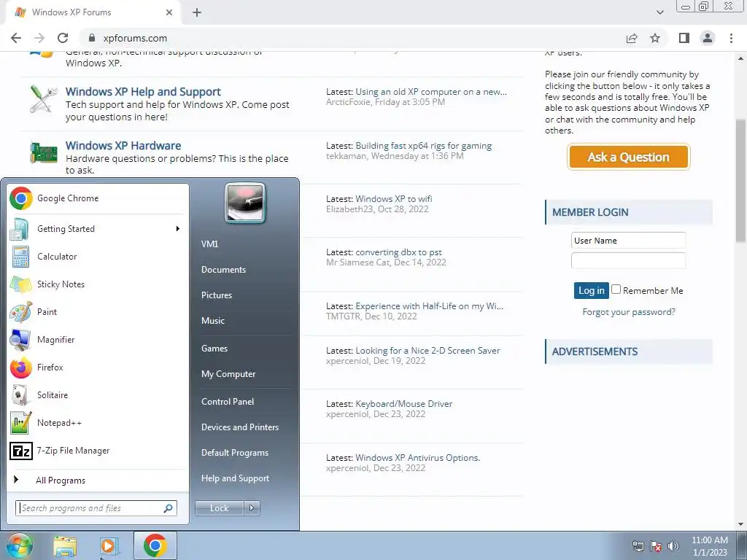Open Default Programs from Start menu
The image size is (747, 560).
pos(235,453)
